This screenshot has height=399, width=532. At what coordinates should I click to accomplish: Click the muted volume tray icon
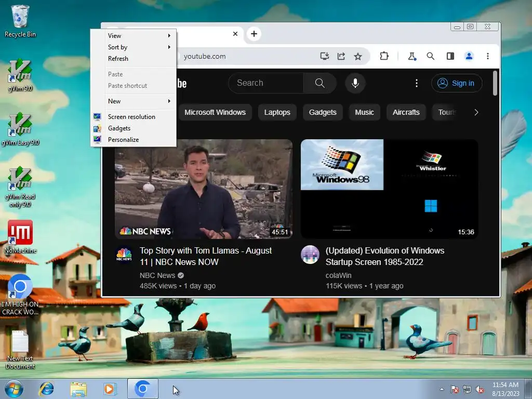tap(480, 389)
